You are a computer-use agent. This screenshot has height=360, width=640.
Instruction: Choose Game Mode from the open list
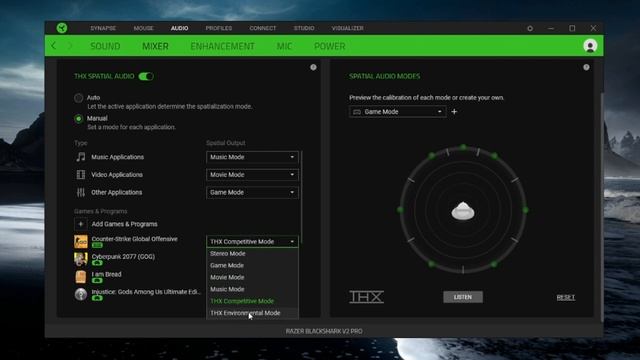click(x=252, y=265)
